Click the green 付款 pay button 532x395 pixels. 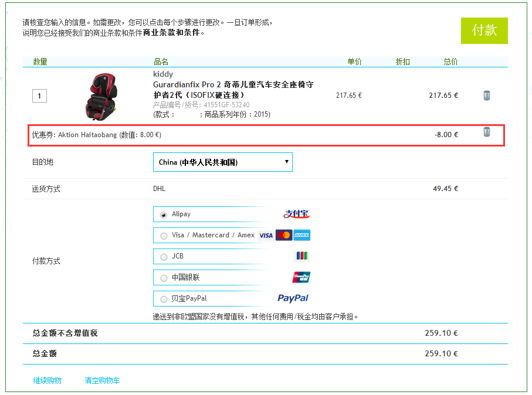click(x=484, y=30)
